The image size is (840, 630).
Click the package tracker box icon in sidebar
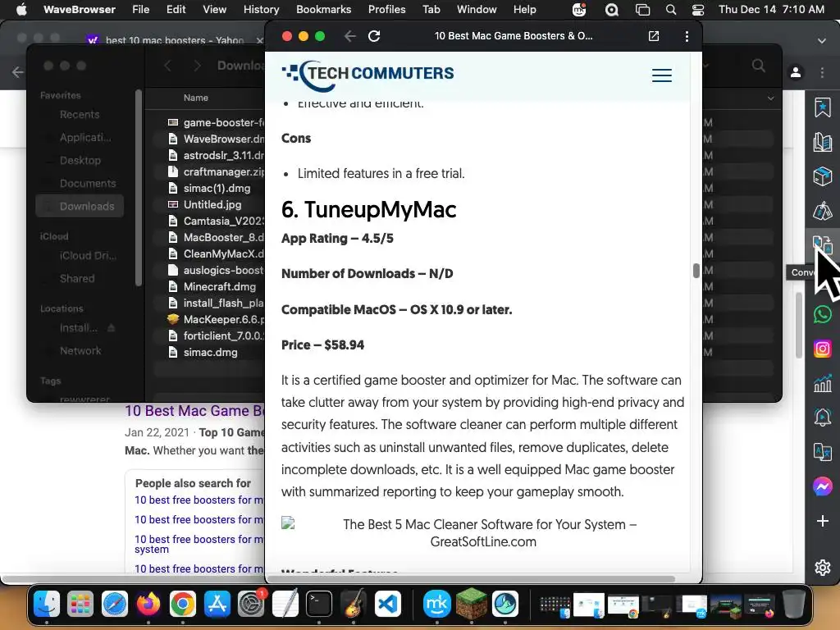822,176
